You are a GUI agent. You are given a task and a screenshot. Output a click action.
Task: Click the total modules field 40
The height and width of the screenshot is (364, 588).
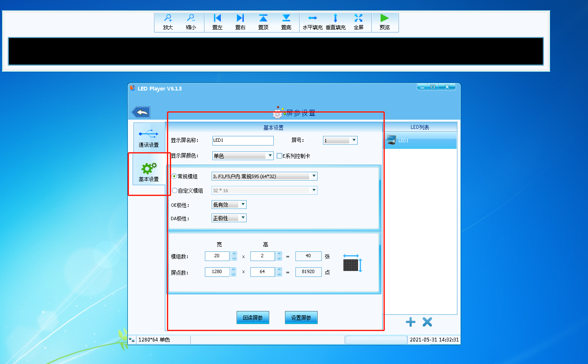(308, 256)
